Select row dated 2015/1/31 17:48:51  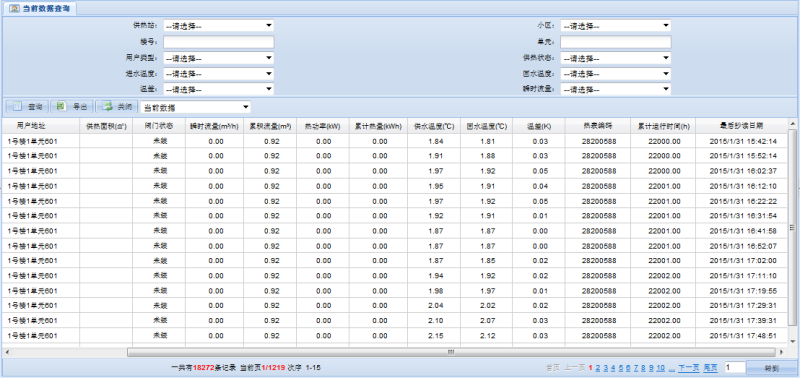(x=395, y=336)
